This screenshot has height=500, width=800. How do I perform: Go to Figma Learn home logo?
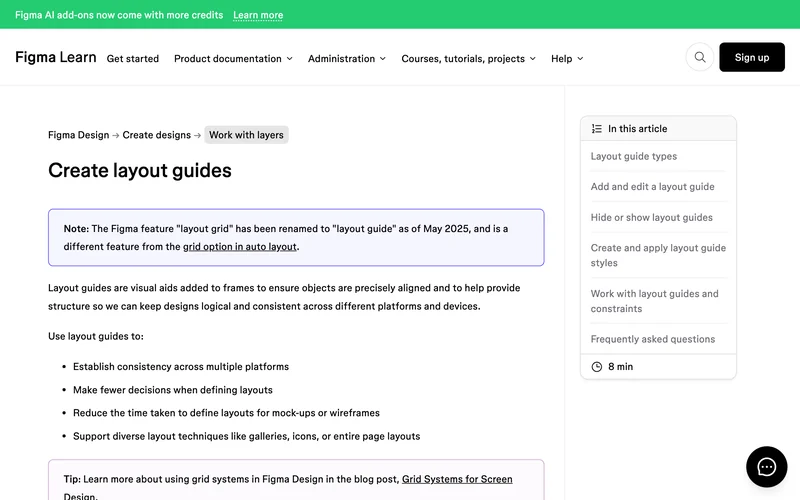pyautogui.click(x=56, y=57)
